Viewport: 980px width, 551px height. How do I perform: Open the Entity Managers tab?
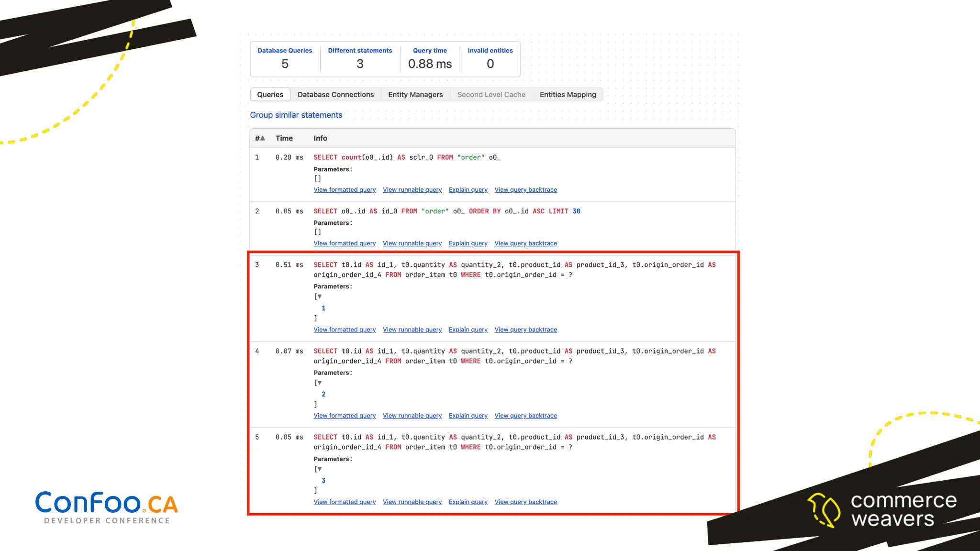(x=415, y=95)
